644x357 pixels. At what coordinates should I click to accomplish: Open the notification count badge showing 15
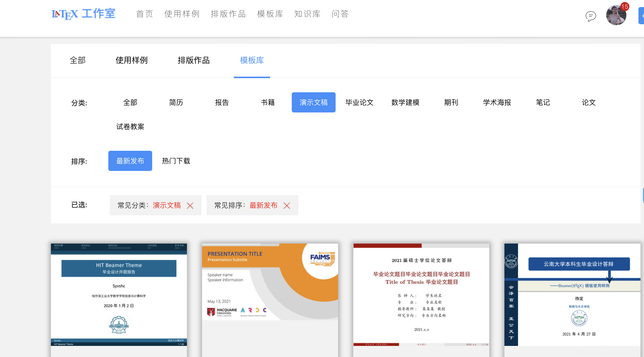(x=626, y=7)
